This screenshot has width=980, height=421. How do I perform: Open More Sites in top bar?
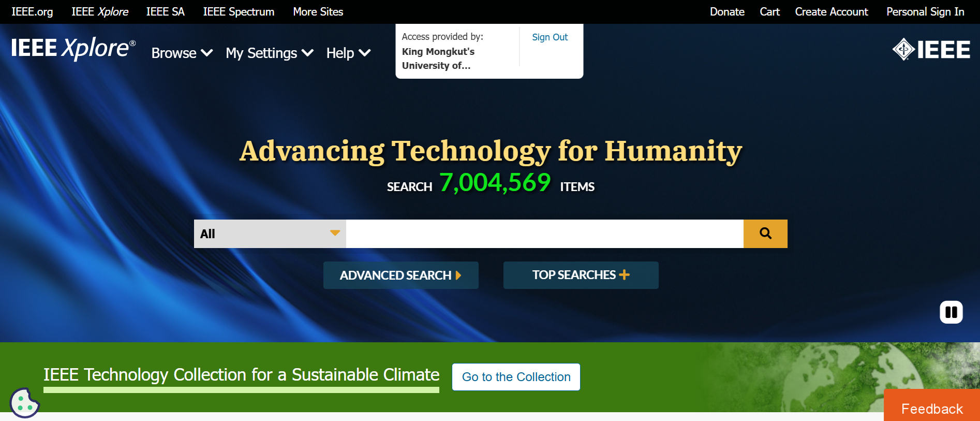[318, 11]
